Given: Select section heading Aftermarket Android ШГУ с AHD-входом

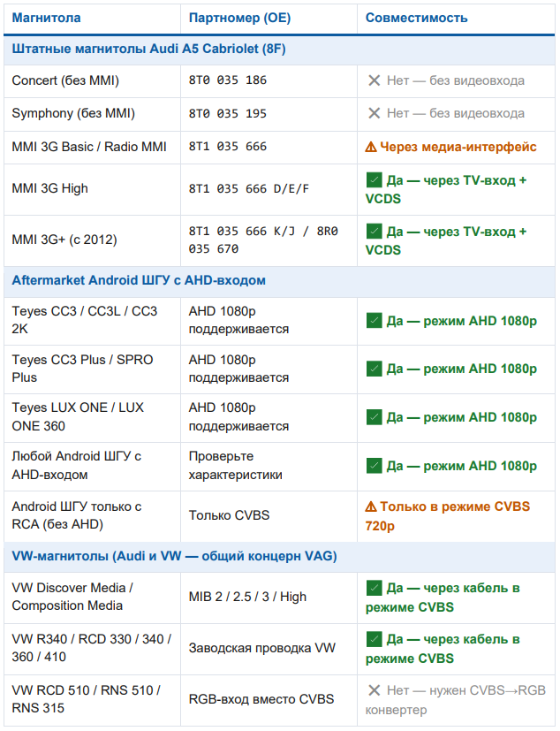Looking at the screenshot, I should coord(139,281).
